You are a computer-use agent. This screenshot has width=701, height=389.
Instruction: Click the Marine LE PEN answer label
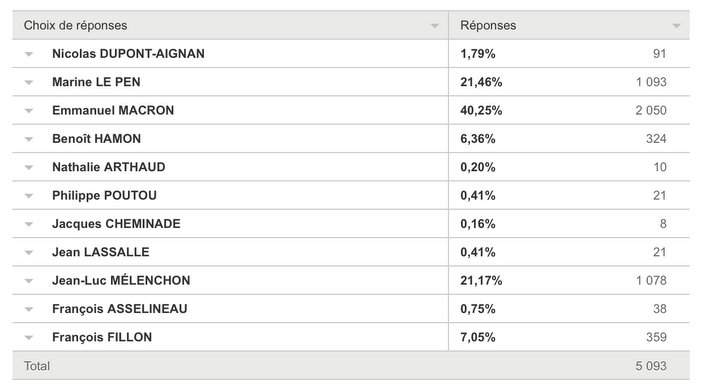pyautogui.click(x=96, y=82)
